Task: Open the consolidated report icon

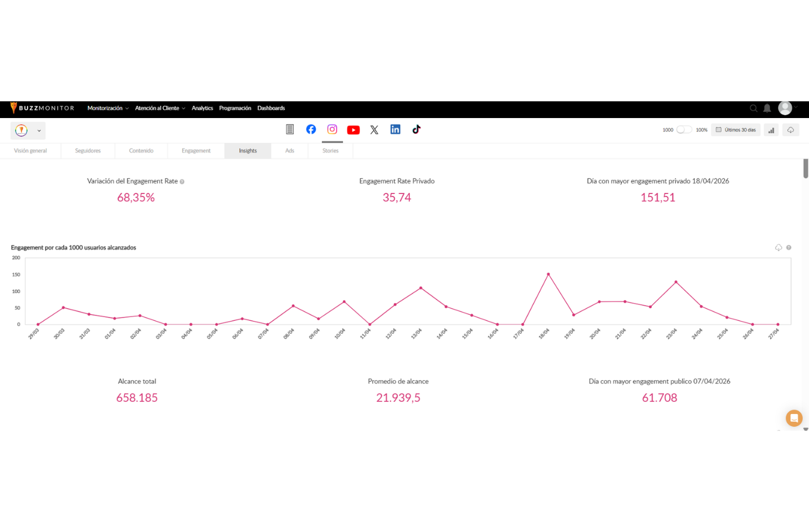Action: coord(290,130)
